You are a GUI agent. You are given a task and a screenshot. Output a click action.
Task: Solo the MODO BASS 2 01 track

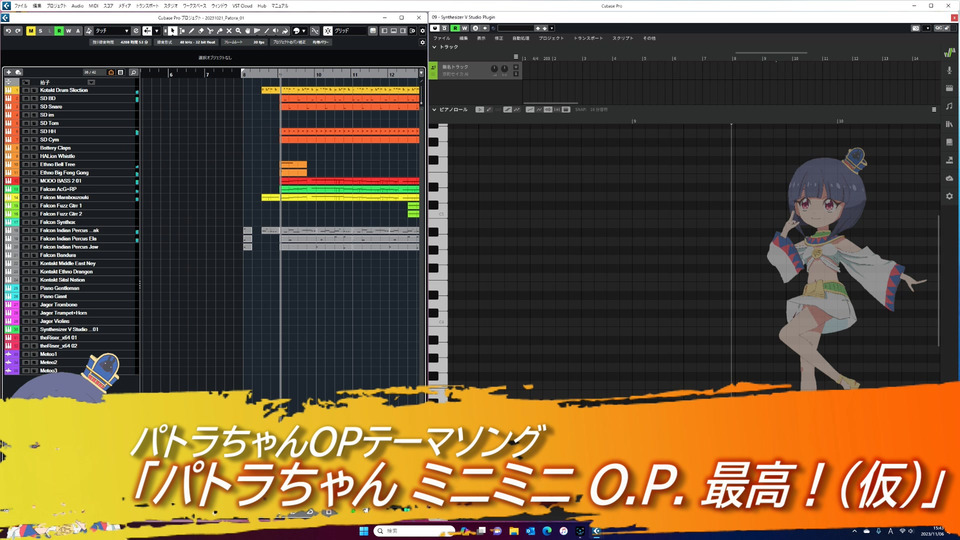34,181
